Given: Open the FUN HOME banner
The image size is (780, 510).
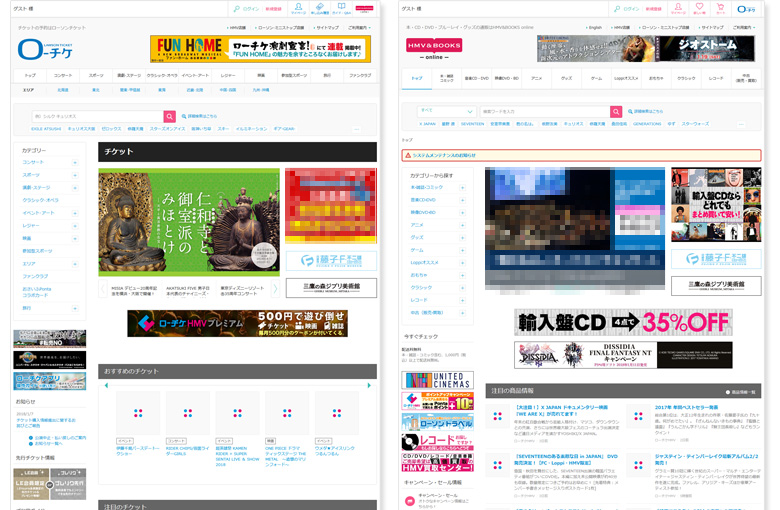Looking at the screenshot, I should coord(261,49).
